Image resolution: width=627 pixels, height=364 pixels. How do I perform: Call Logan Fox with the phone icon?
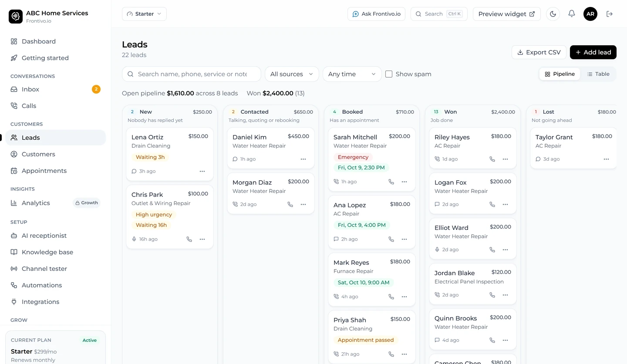pos(492,204)
